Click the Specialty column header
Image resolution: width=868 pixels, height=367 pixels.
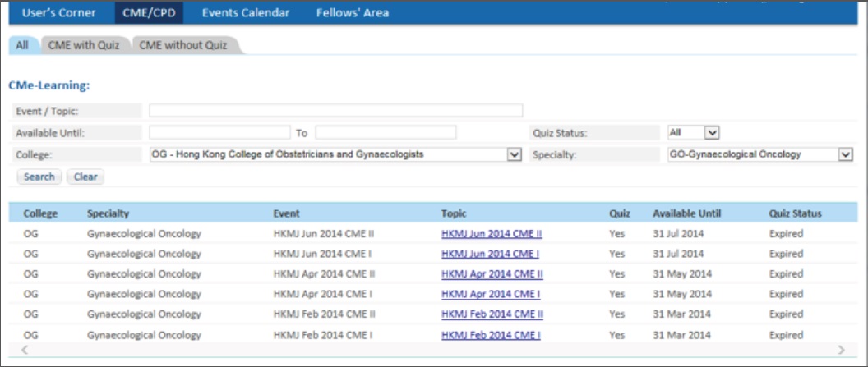(x=108, y=213)
